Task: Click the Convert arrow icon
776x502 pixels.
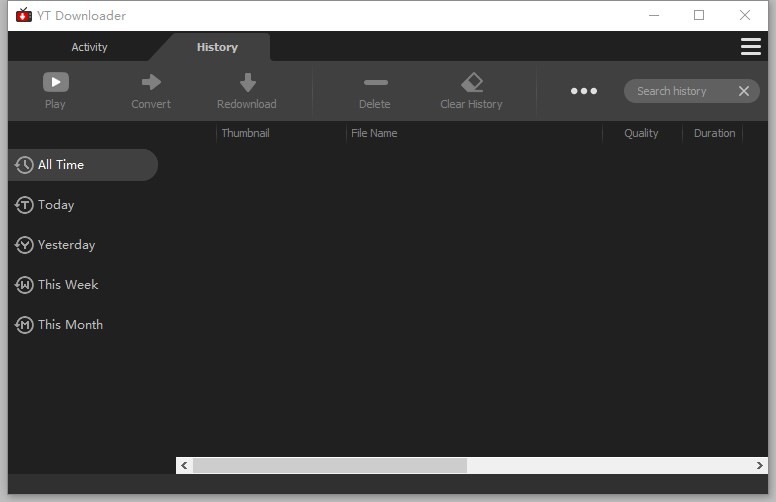Action: [x=151, y=83]
